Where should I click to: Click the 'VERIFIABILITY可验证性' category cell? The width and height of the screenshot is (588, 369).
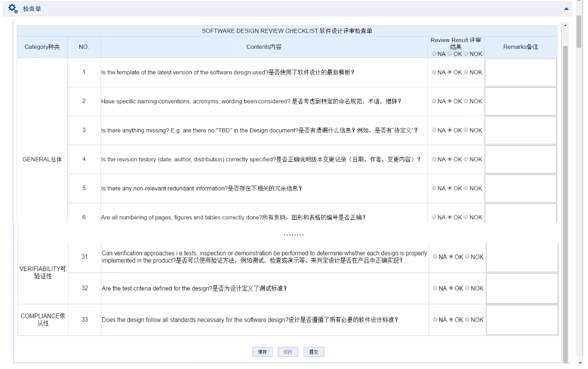[43, 272]
